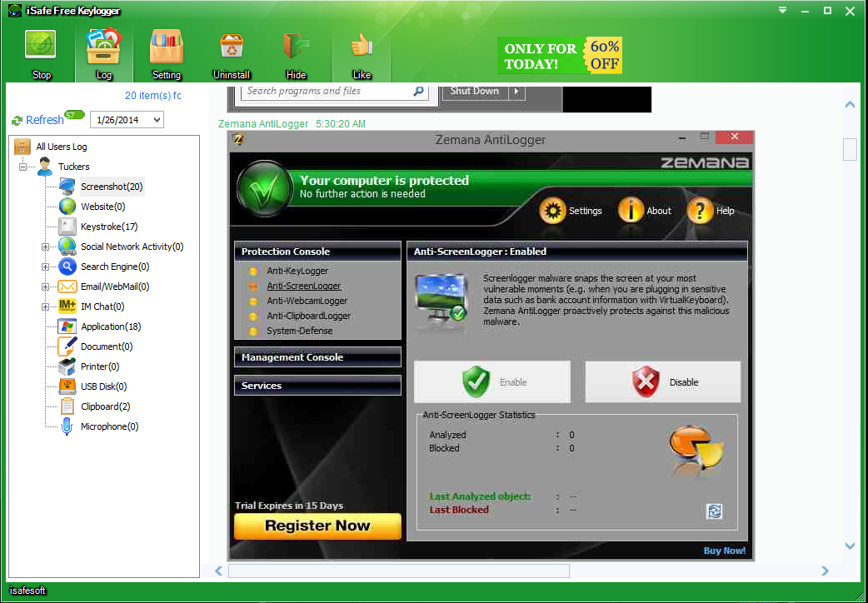Click statistics refresh icon in Zemana
The image size is (868, 603).
715,511
